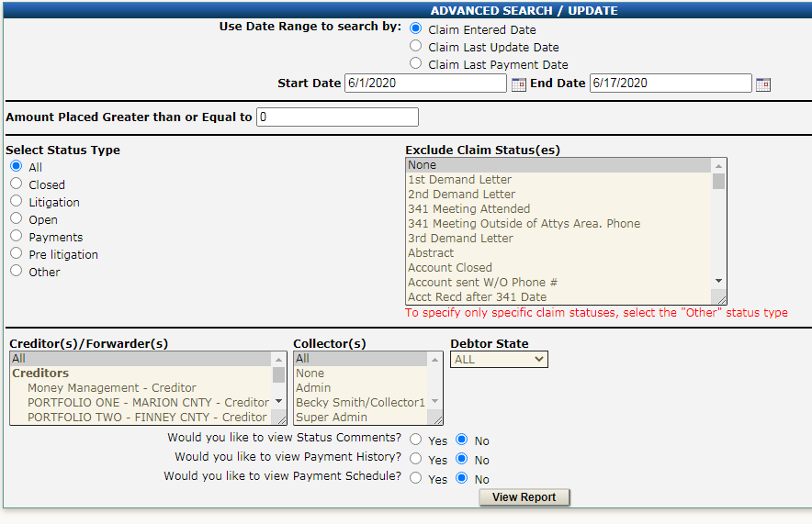
Task: Select Claim Entered Date radio option
Action: (x=415, y=28)
